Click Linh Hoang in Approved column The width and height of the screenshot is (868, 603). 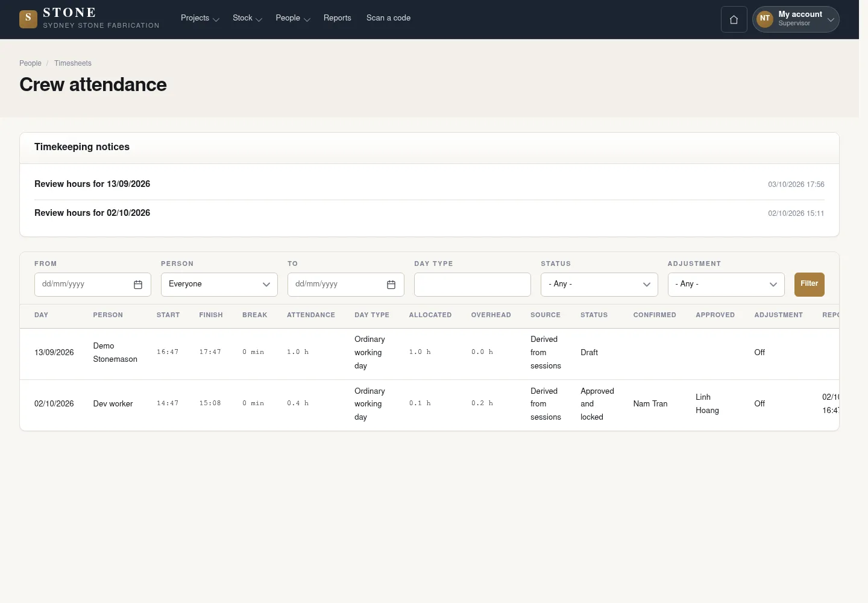coord(707,404)
